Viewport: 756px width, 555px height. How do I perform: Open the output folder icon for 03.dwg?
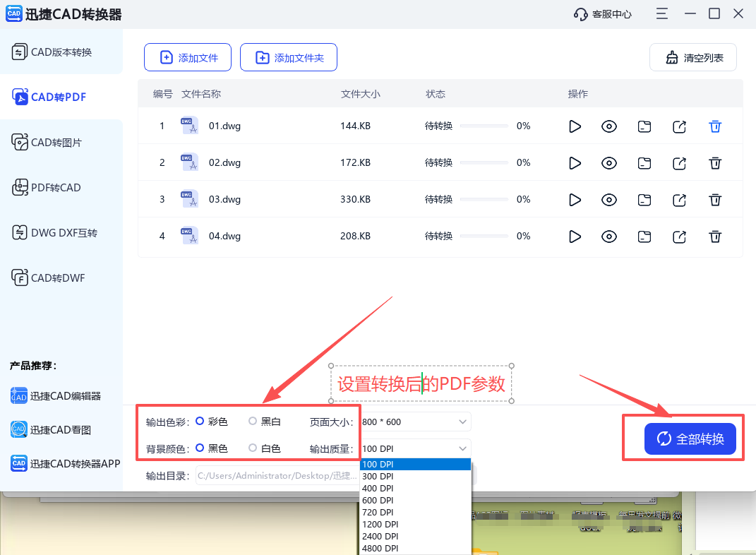pyautogui.click(x=644, y=200)
